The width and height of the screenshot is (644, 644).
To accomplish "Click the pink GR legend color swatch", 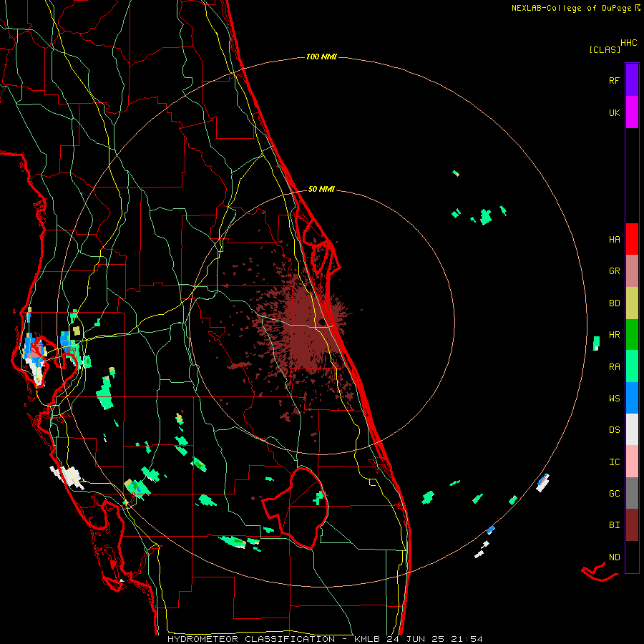I will point(632,271).
